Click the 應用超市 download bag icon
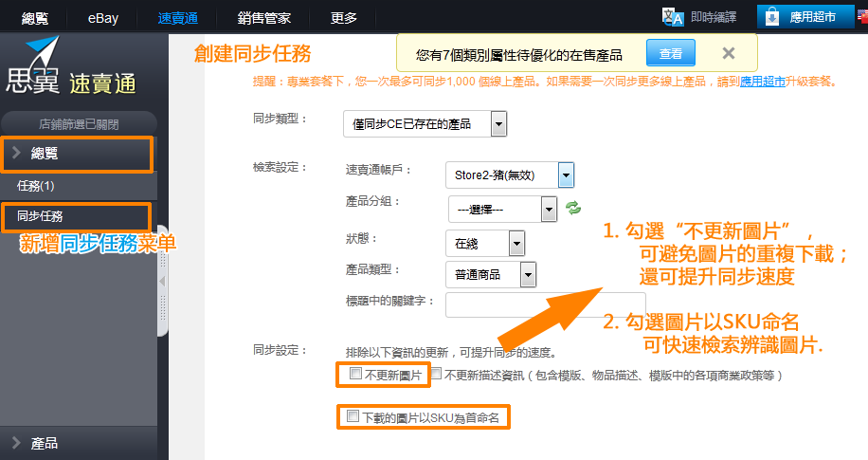Image resolution: width=868 pixels, height=460 pixels. (x=771, y=17)
